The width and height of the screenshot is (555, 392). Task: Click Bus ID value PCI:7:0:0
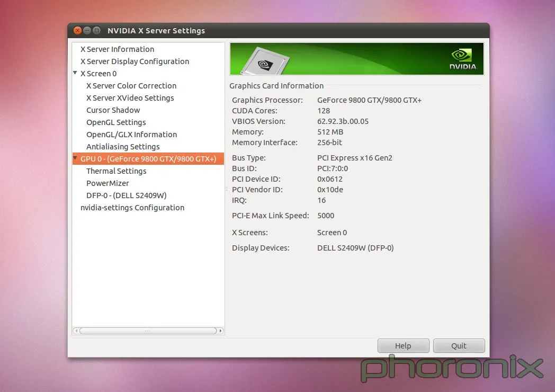[x=333, y=168]
